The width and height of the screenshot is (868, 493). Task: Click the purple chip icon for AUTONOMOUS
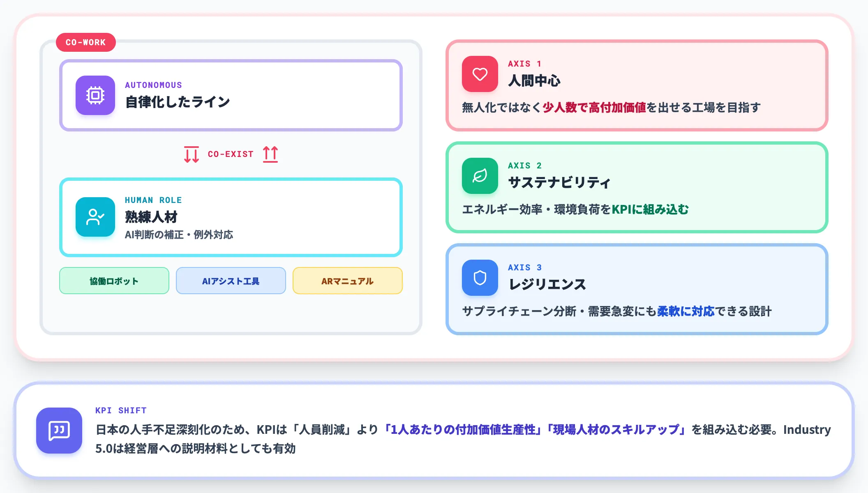95,95
